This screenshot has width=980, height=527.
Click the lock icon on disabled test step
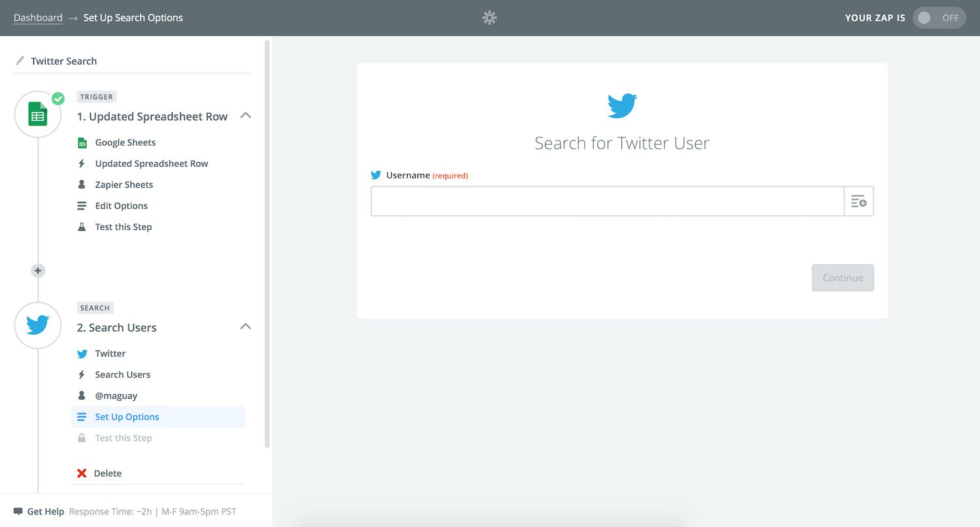pyautogui.click(x=82, y=438)
